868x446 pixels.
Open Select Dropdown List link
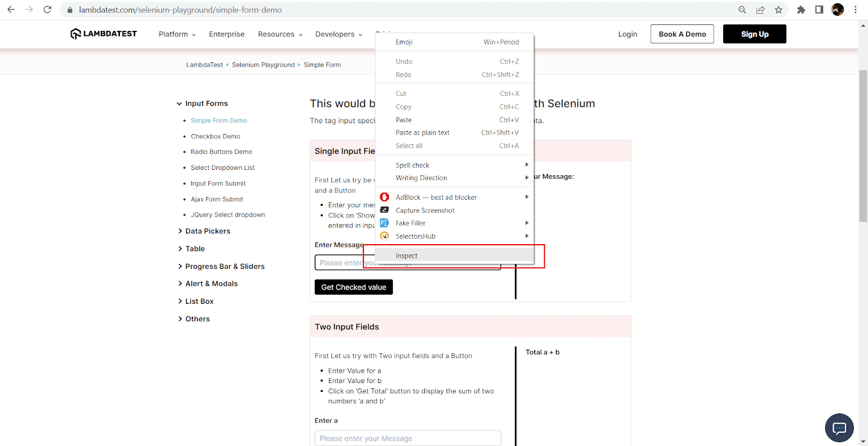point(222,168)
